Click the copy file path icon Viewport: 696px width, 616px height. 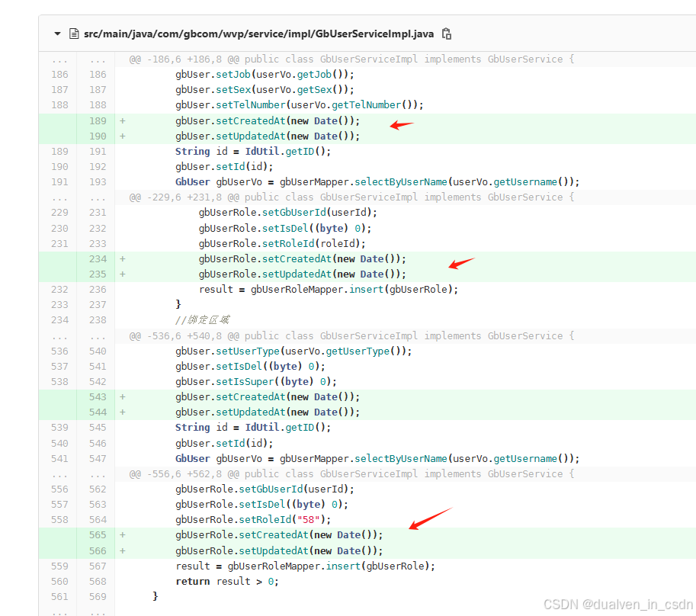(446, 34)
